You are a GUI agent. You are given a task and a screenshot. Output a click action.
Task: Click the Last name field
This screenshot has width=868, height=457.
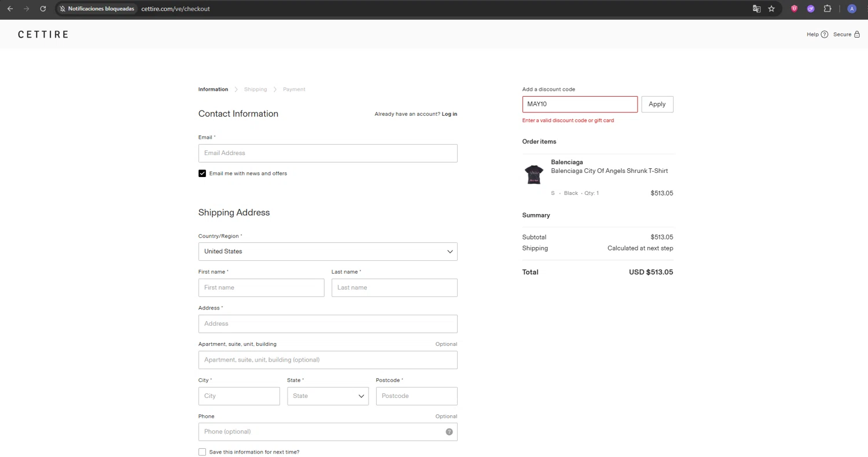394,288
